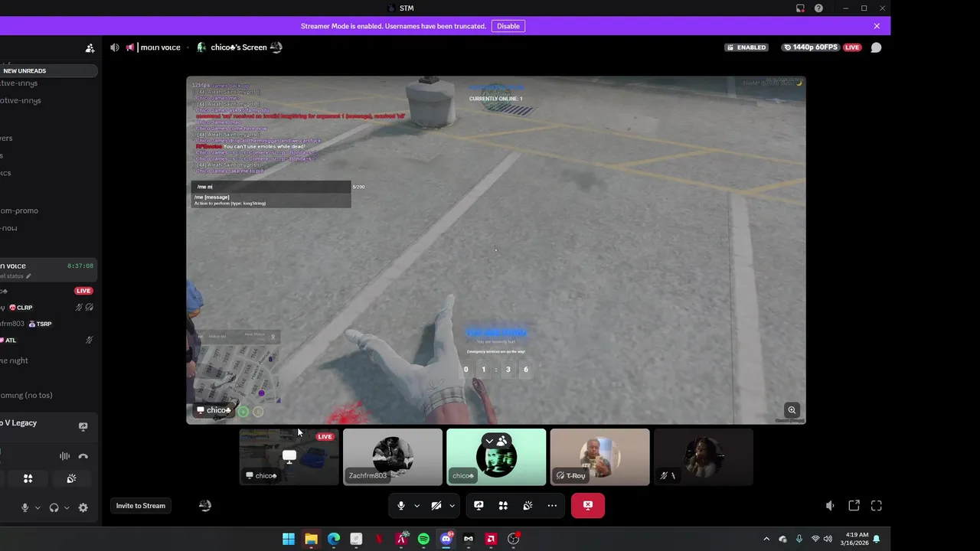The image size is (980, 551).
Task: Toggle noise suppression waveform icon in sidebar
Action: pyautogui.click(x=64, y=456)
